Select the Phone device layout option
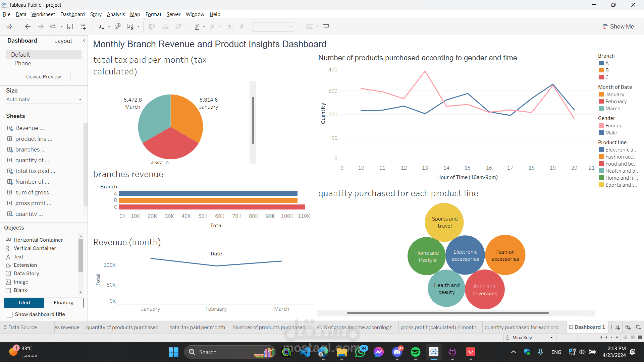 [23, 63]
